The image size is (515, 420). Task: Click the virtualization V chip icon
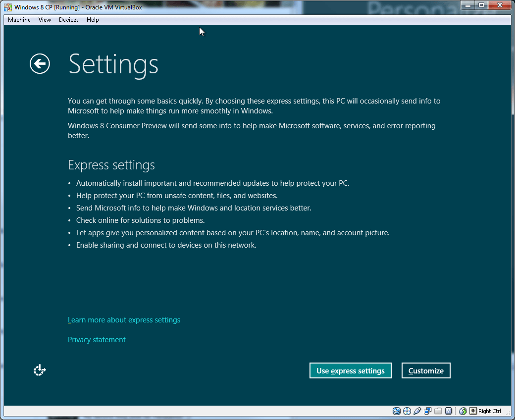[448, 411]
